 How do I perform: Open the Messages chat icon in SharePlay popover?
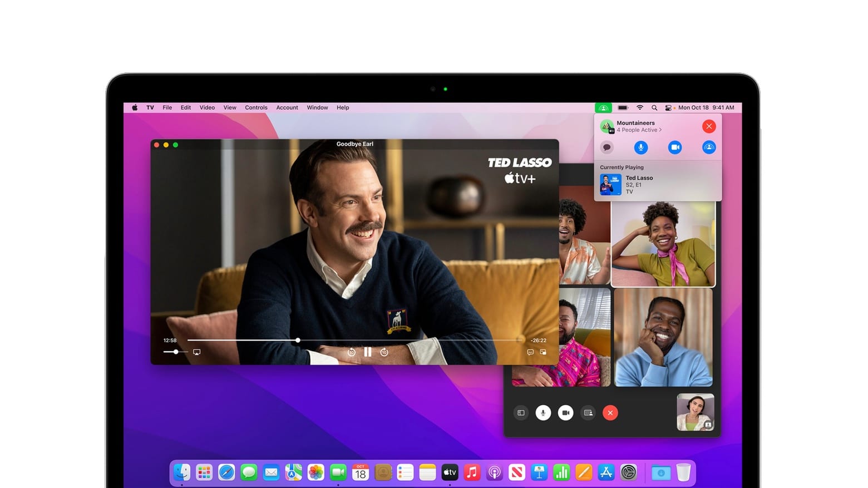(x=607, y=147)
